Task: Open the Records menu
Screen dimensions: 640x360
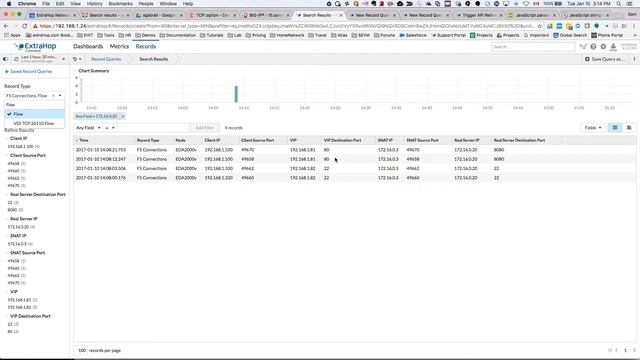Action: 146,47
